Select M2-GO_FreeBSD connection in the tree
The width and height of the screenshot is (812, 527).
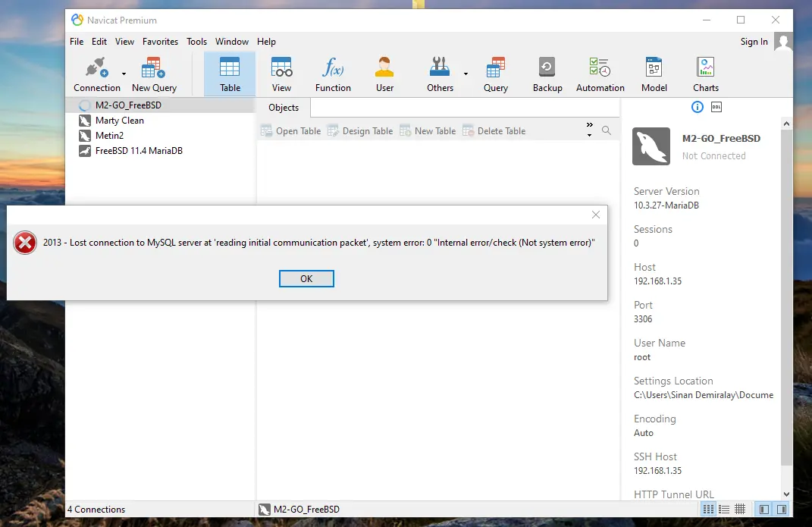[160, 105]
